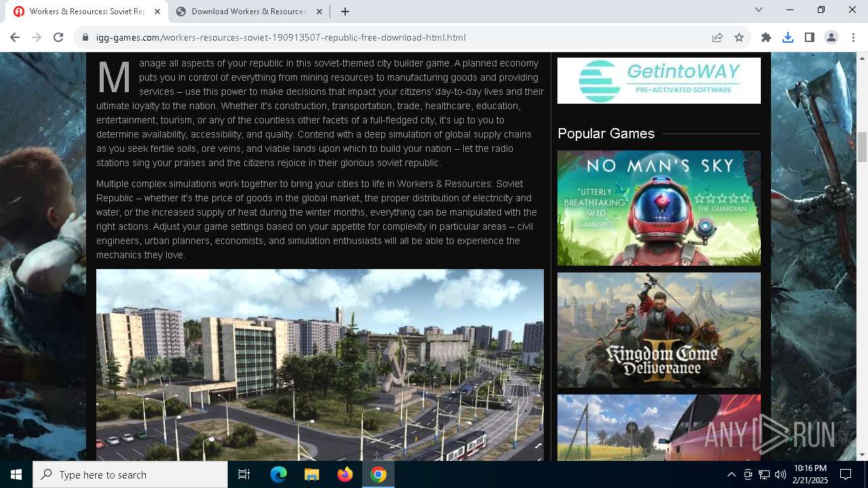
Task: Show Chrome downloads
Action: tap(788, 37)
